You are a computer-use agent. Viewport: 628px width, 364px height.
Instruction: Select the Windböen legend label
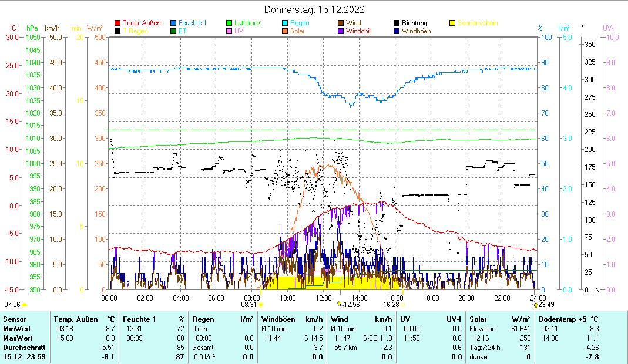(x=416, y=31)
